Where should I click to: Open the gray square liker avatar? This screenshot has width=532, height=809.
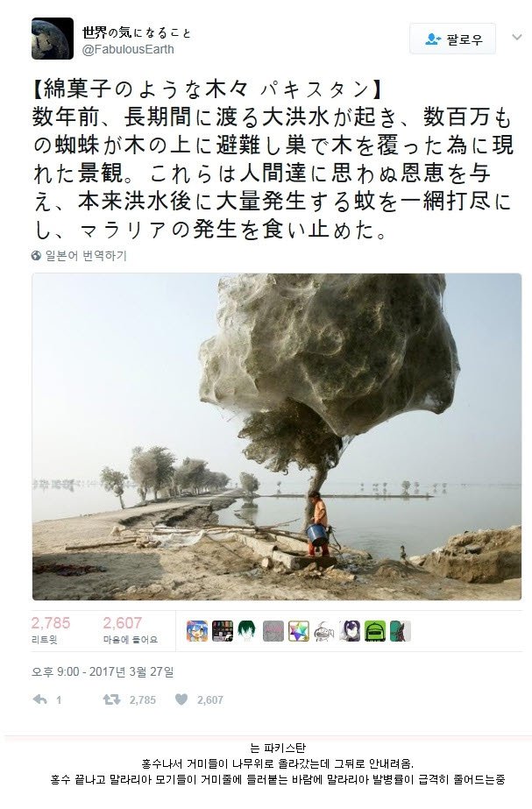[273, 631]
